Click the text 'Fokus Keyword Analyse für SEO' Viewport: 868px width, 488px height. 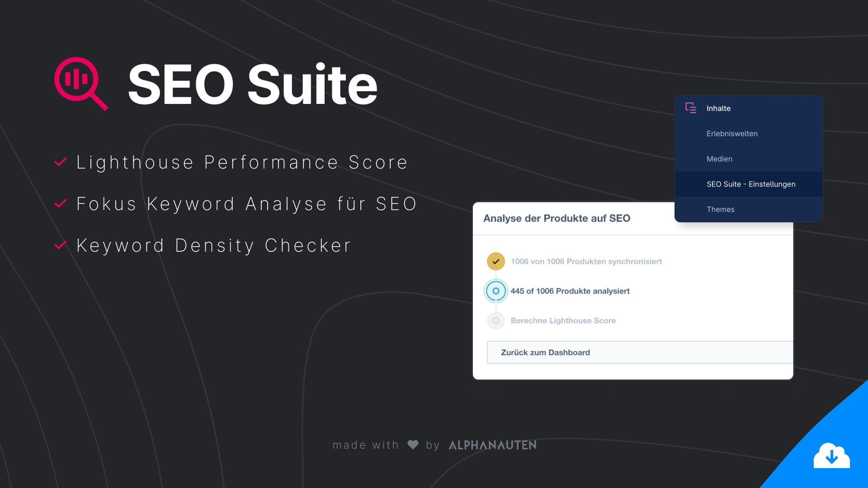[247, 204]
